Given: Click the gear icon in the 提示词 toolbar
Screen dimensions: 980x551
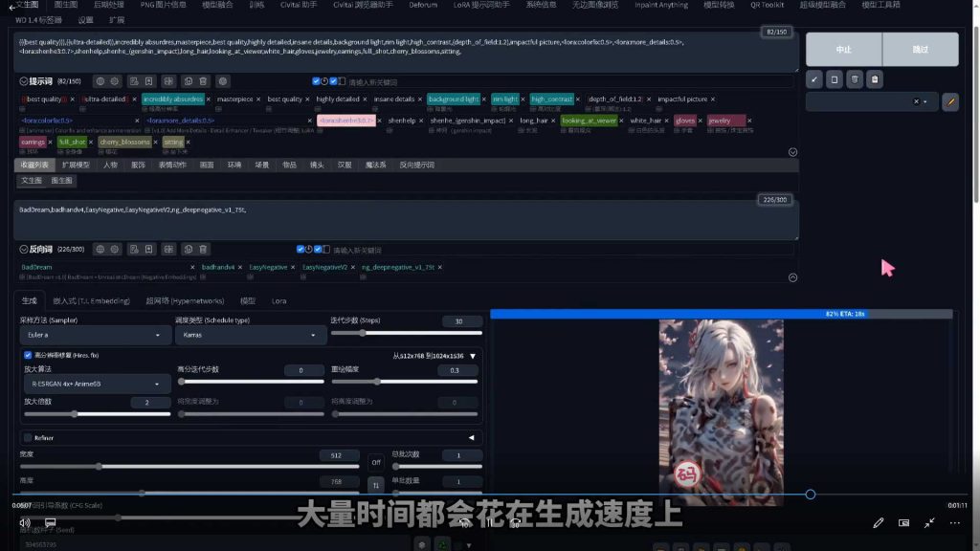Looking at the screenshot, I should 115,81.
